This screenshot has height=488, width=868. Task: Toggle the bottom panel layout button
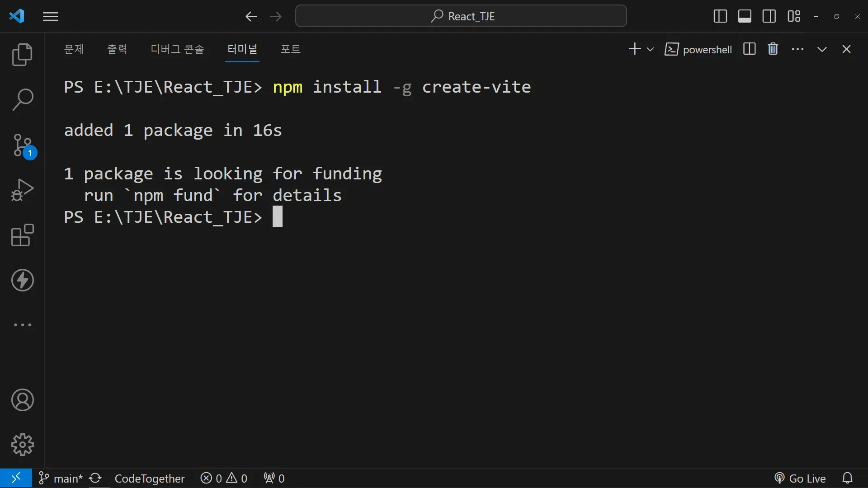point(745,16)
